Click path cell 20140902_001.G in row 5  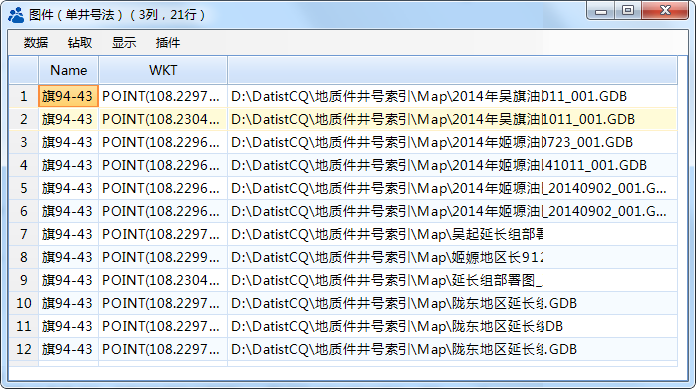[452, 189]
